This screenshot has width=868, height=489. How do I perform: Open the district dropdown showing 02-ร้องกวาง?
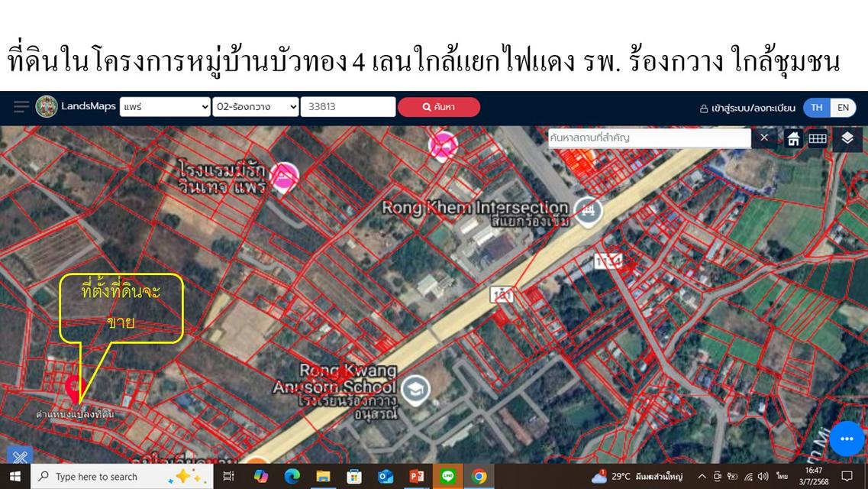click(x=255, y=107)
